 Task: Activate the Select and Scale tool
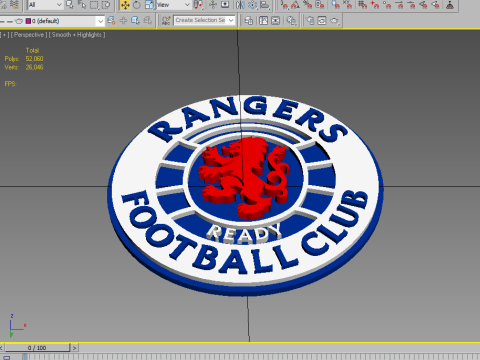(149, 5)
